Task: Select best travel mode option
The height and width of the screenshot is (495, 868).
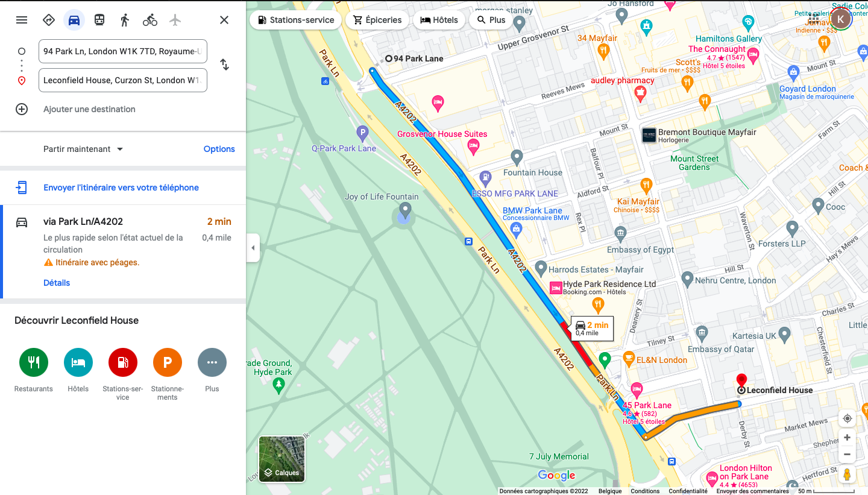Action: [x=49, y=20]
